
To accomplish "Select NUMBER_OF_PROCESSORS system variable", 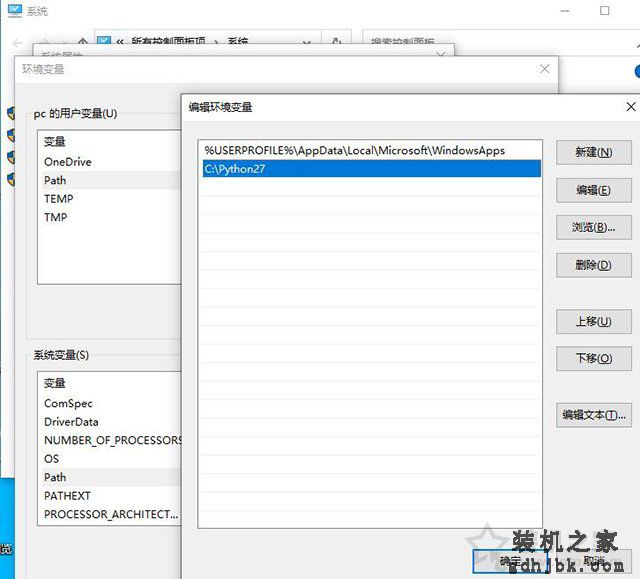I will tap(110, 440).
